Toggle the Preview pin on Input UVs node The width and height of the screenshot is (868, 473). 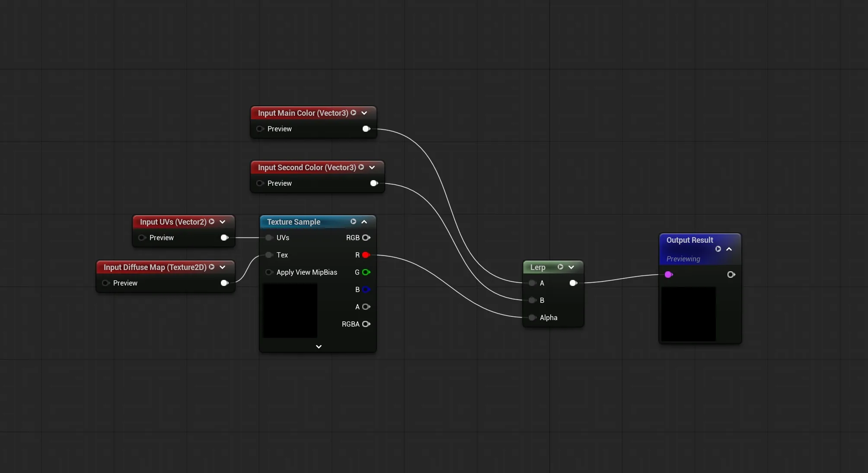[x=142, y=238]
